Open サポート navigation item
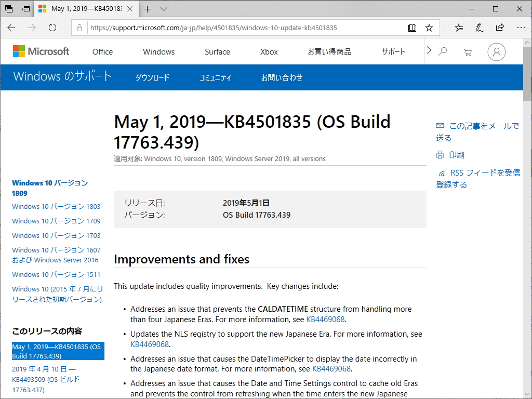This screenshot has height=399, width=532. [x=394, y=52]
